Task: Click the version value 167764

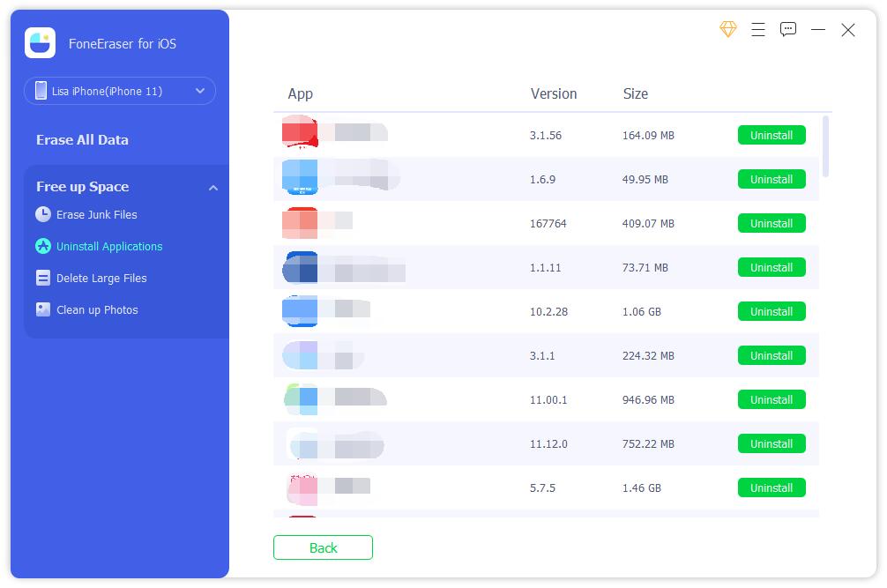Action: (x=548, y=223)
